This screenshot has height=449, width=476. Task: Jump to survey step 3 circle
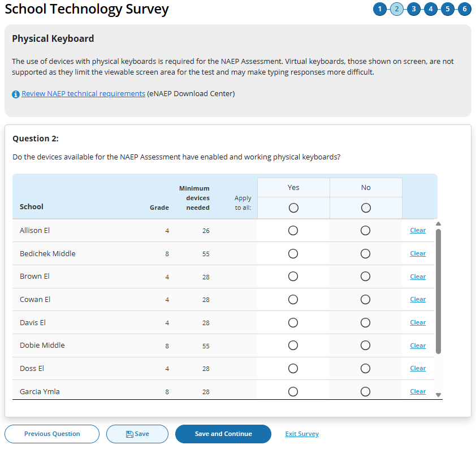[x=414, y=9]
